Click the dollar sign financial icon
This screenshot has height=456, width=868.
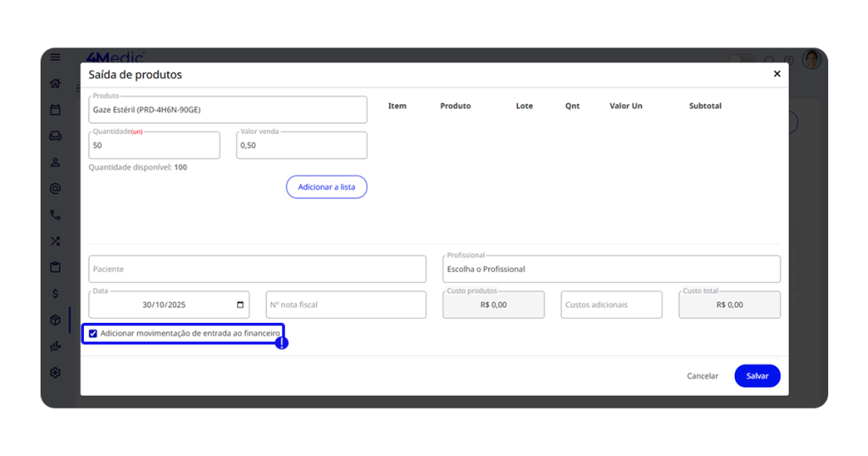55,293
